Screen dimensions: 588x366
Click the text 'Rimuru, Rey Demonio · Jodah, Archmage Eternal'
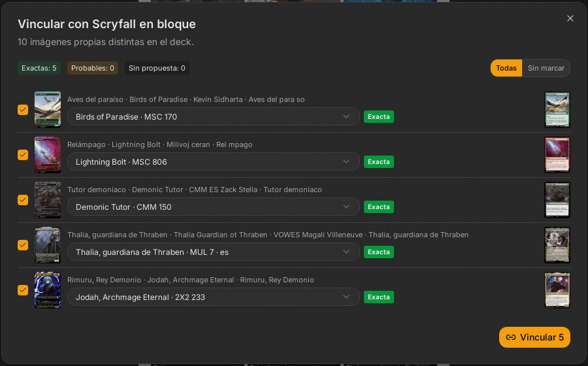pos(151,280)
